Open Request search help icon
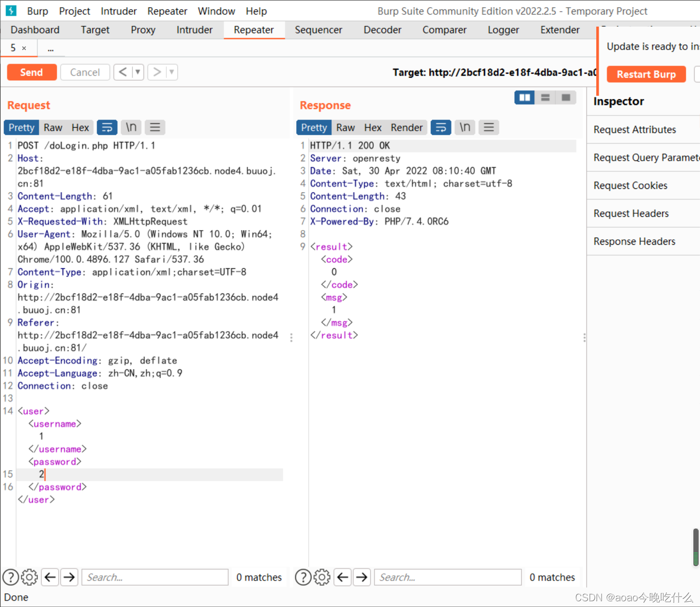 pos(11,577)
